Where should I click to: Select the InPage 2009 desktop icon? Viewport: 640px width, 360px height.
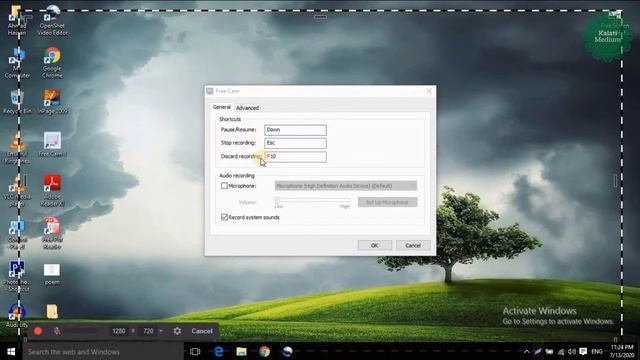point(52,102)
